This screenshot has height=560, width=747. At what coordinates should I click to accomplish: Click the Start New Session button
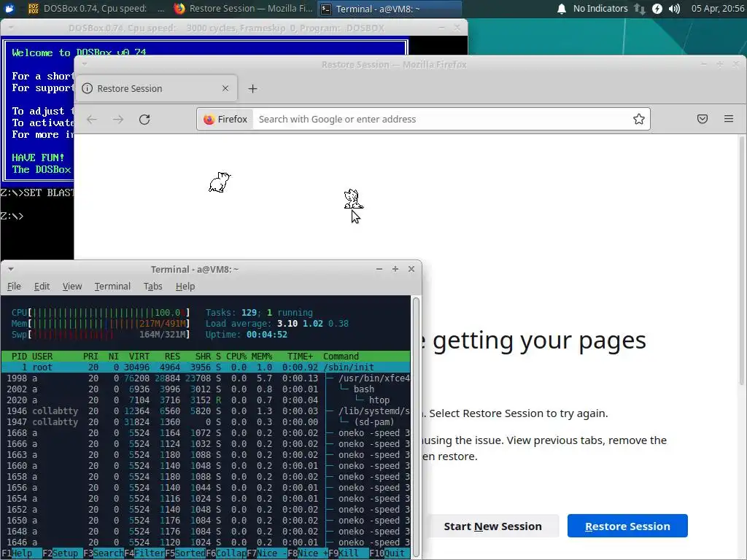[492, 526]
